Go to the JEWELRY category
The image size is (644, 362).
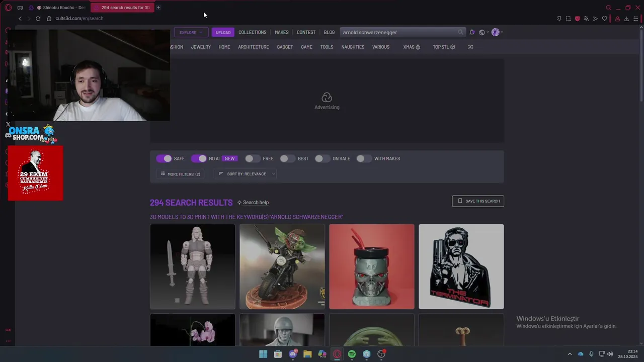click(201, 47)
